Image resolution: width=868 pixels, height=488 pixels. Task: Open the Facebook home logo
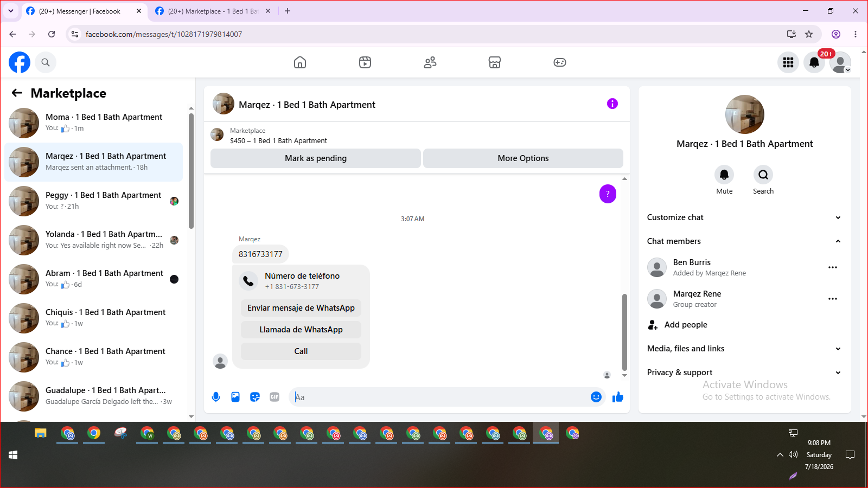pyautogui.click(x=20, y=62)
